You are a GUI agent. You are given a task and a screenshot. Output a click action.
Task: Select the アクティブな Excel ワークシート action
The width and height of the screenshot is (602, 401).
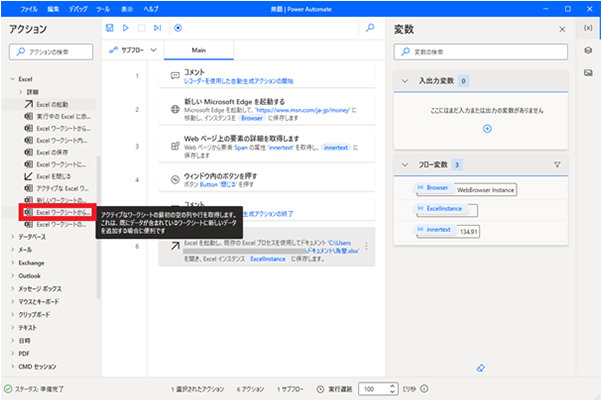click(58, 188)
